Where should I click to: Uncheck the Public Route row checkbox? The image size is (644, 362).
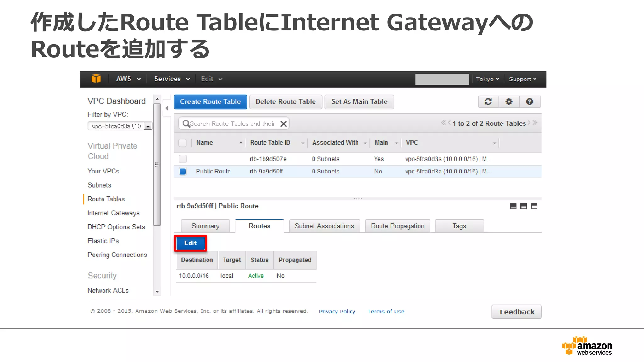click(183, 172)
